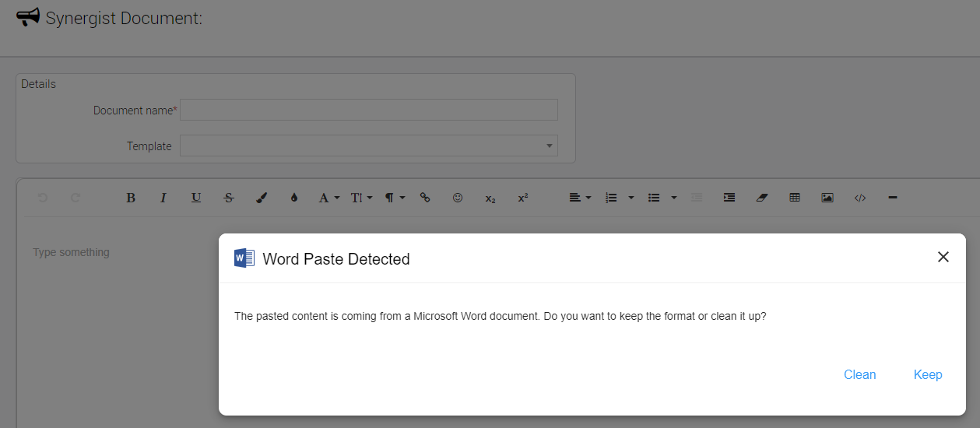Open the text color droplet picker
Screen dimensions: 980x428
(294, 198)
